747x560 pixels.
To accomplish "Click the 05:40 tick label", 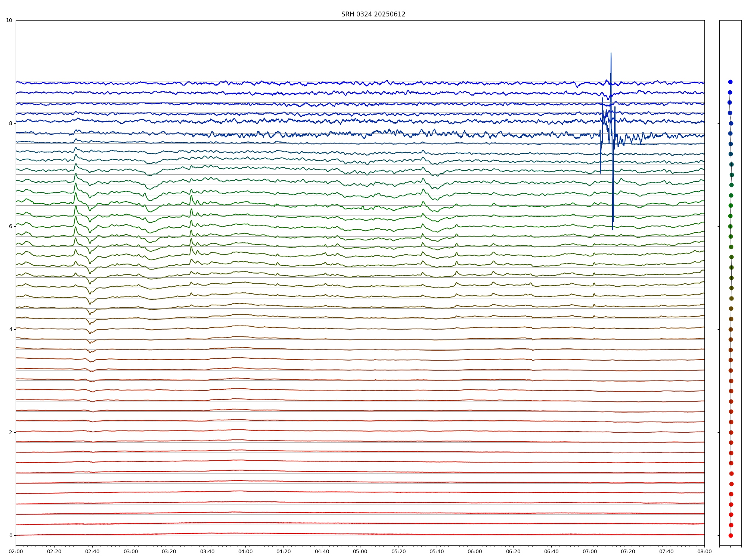I will tap(437, 551).
